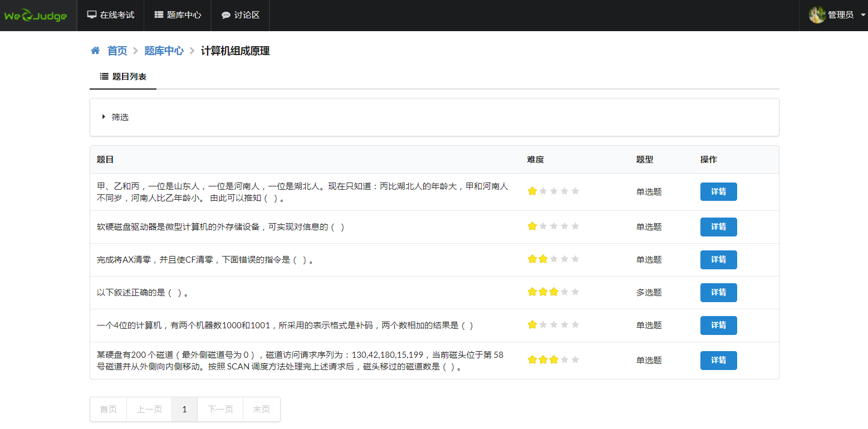
Task: Click the 下一页 next page button
Action: pyautogui.click(x=220, y=410)
